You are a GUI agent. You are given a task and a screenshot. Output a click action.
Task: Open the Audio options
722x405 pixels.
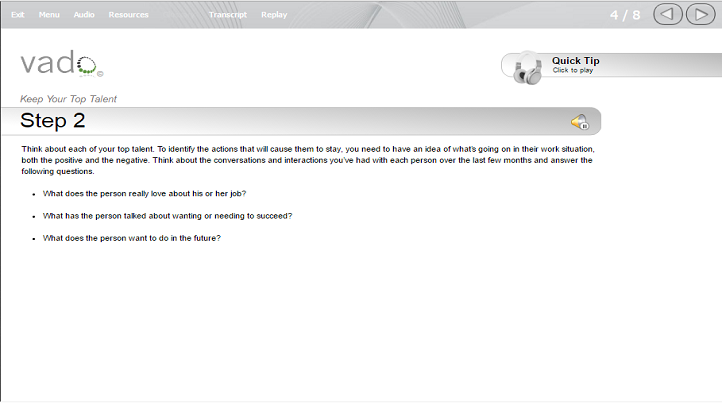(x=84, y=15)
